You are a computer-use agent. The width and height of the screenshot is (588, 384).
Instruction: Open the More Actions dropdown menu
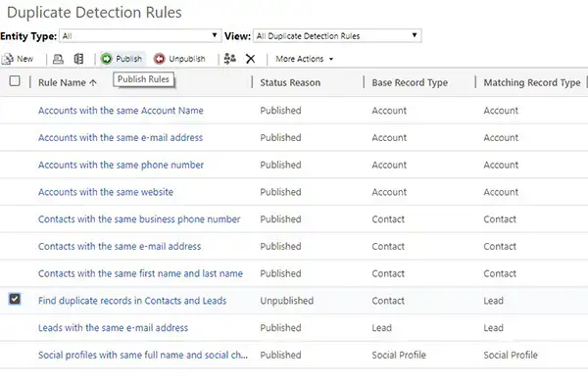point(304,59)
